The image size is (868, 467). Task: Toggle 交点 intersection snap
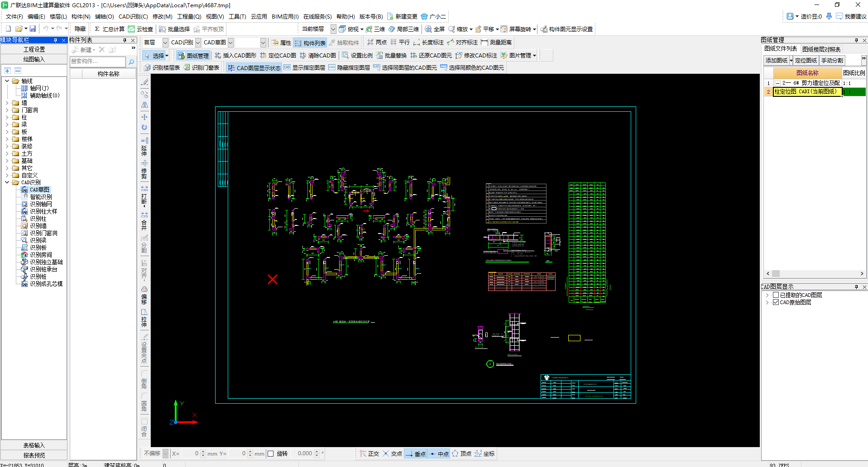[392, 454]
